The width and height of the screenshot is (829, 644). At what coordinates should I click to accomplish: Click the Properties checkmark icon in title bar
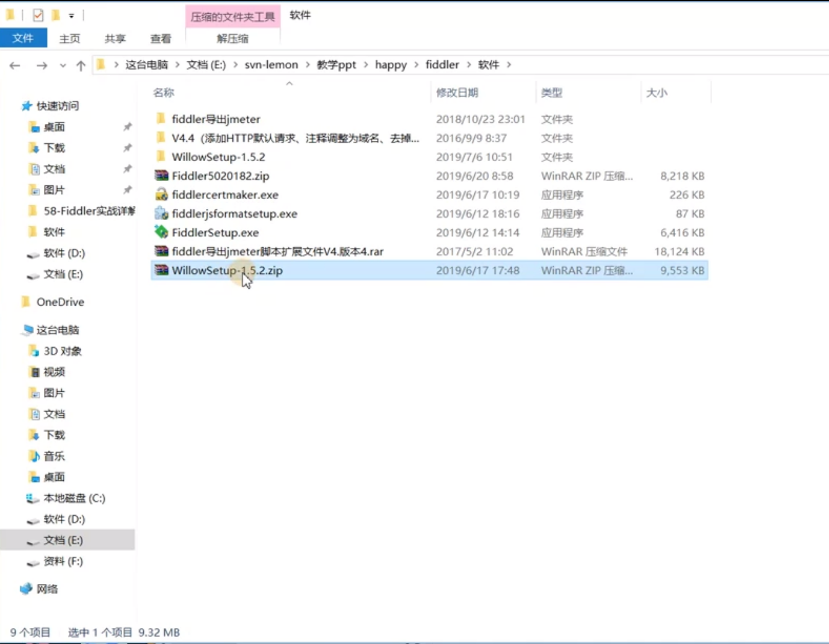38,15
